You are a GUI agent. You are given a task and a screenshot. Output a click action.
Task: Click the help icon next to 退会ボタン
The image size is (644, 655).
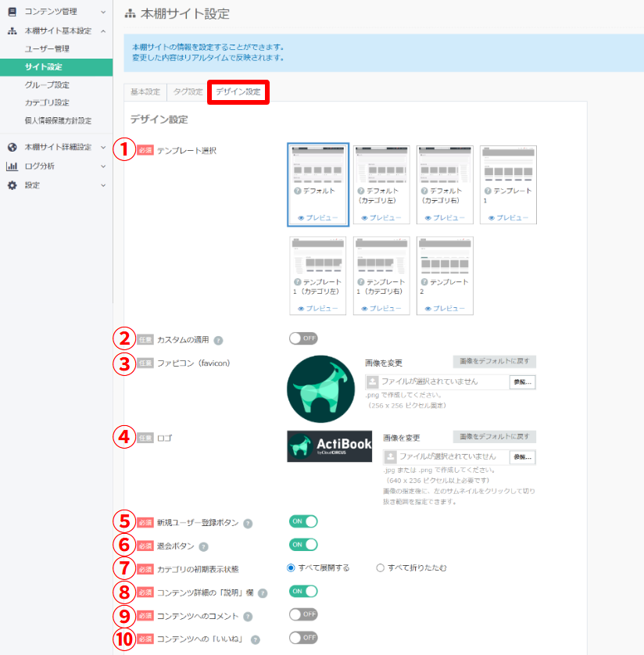[x=203, y=547]
